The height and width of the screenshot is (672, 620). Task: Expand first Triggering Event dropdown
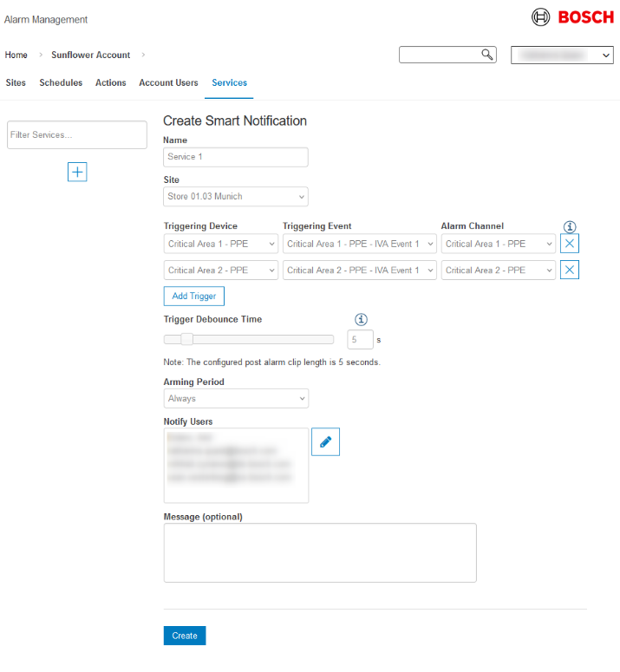pos(359,245)
